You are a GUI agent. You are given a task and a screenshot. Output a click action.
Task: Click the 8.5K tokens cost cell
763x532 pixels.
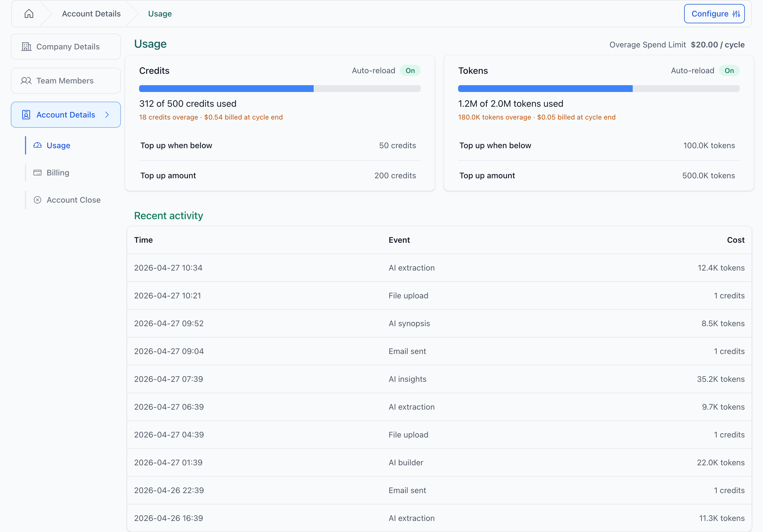[723, 323]
